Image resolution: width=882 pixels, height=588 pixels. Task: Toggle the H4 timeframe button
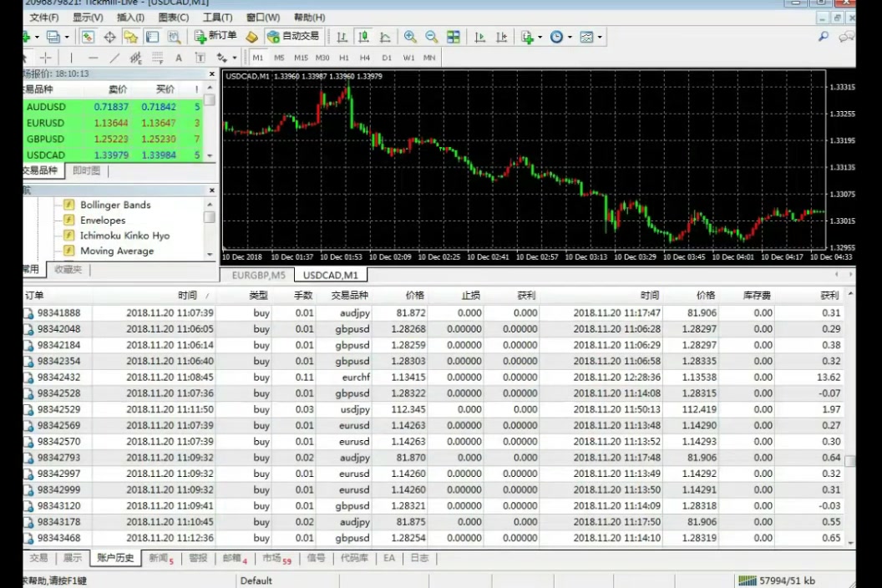click(364, 58)
